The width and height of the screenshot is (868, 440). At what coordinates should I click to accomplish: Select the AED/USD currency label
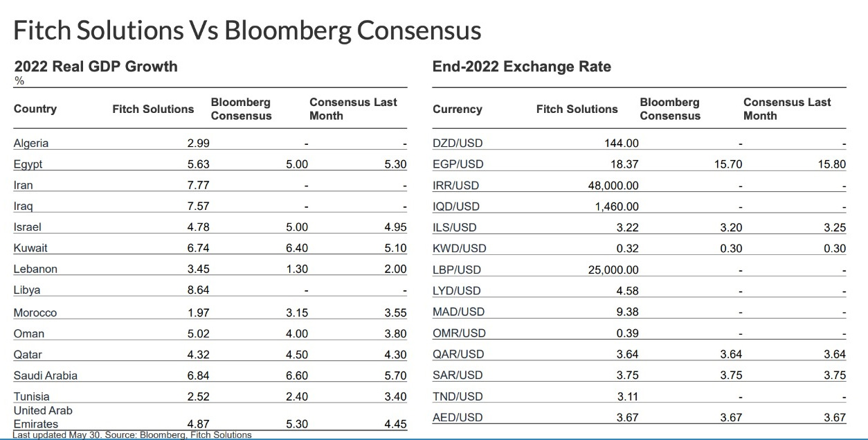[458, 417]
